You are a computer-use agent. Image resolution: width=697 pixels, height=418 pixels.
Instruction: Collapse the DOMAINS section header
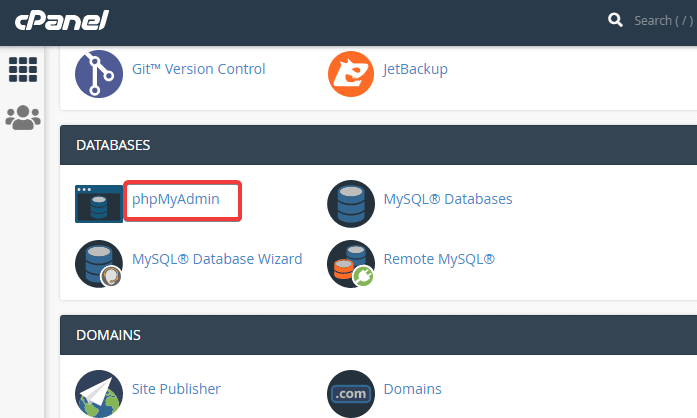(378, 335)
